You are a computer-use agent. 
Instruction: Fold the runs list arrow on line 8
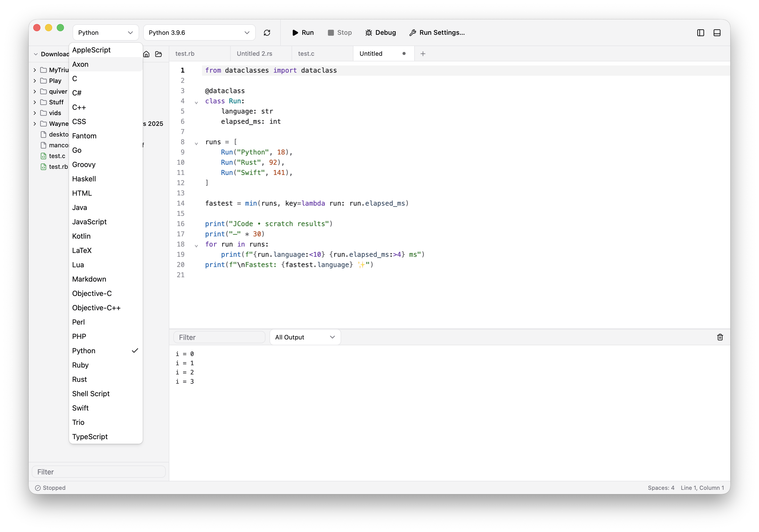coord(196,144)
